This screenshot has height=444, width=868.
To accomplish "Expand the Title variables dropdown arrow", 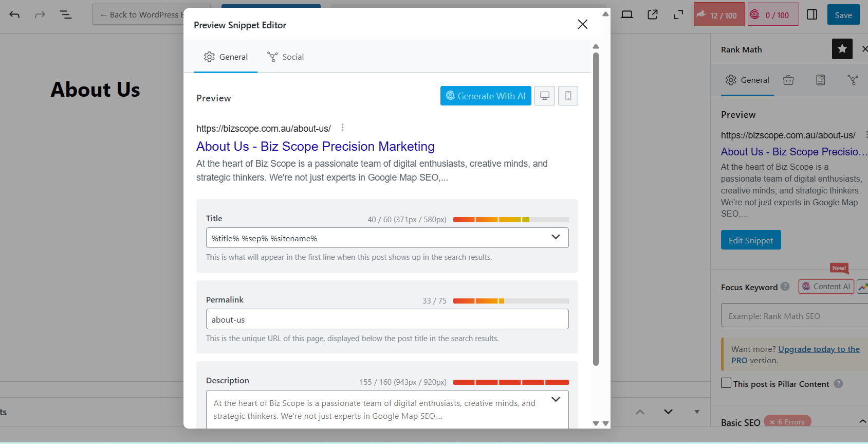I will click(x=556, y=237).
